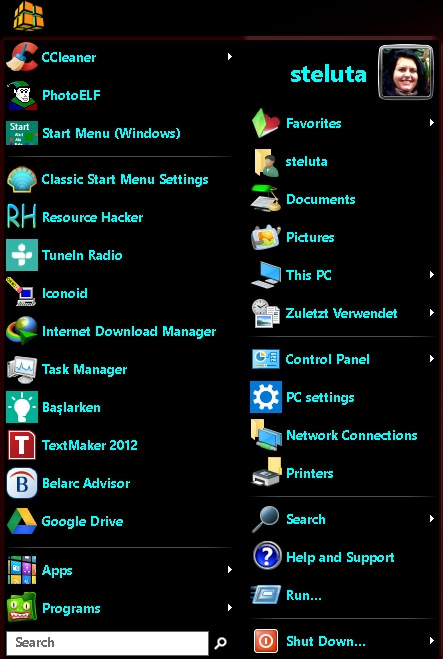Expand the CCleaner submenu arrow
Image resolution: width=443 pixels, height=659 pixels.
(x=229, y=57)
